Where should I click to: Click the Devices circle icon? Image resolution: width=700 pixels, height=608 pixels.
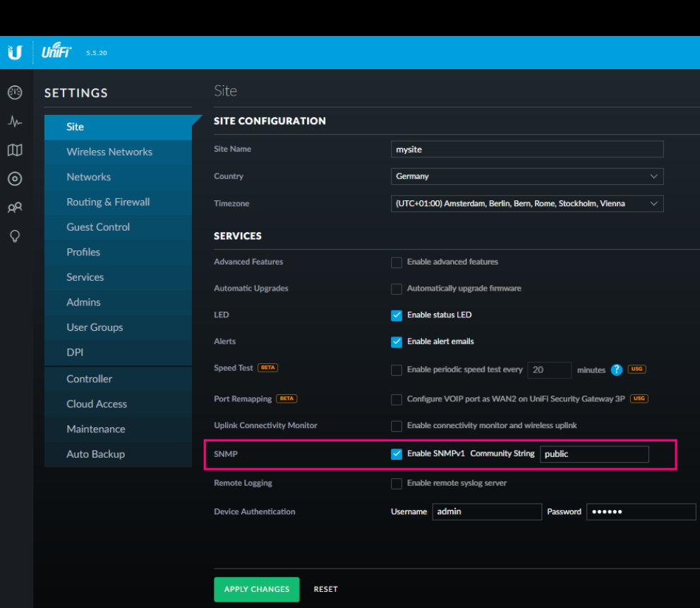click(15, 178)
